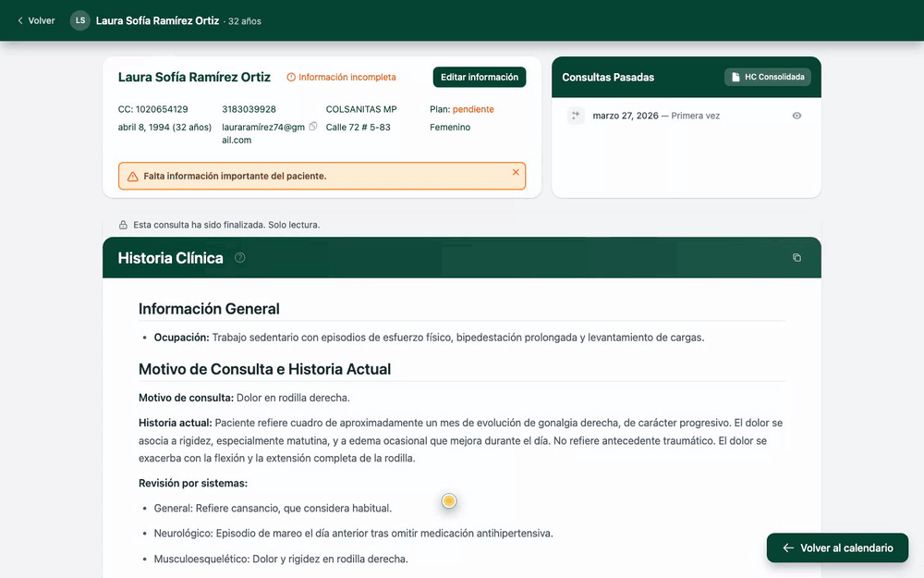Open the HC Consolidada document

(767, 78)
